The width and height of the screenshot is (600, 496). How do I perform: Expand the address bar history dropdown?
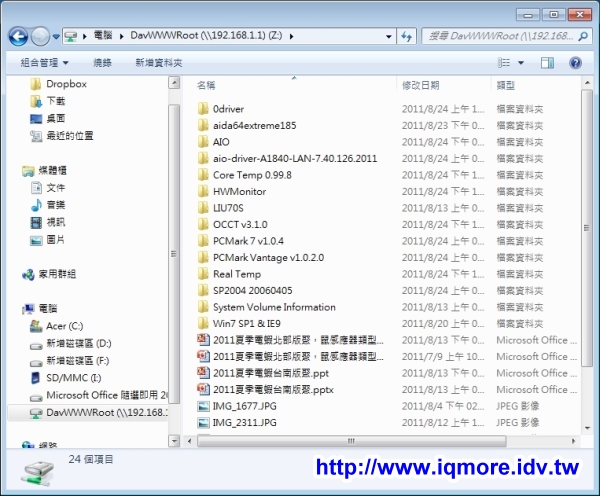pos(388,37)
